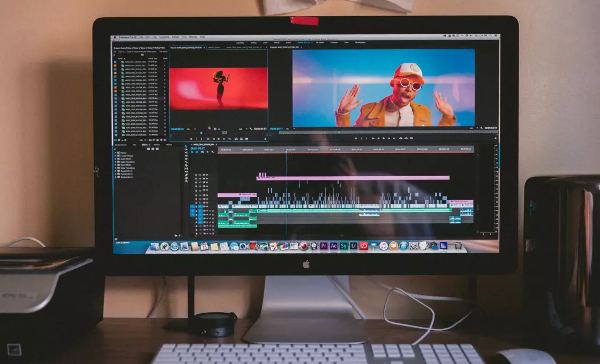Viewport: 600px width, 364px height.
Task: Select the Ripple Edit tool
Action: point(186,156)
